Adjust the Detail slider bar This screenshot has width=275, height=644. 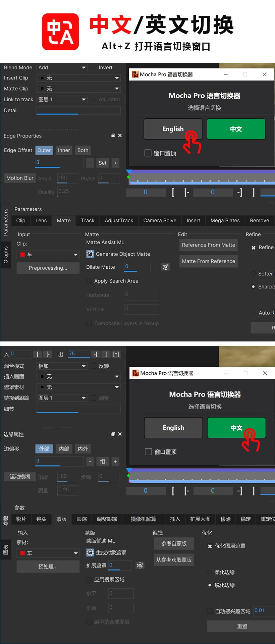click(78, 110)
